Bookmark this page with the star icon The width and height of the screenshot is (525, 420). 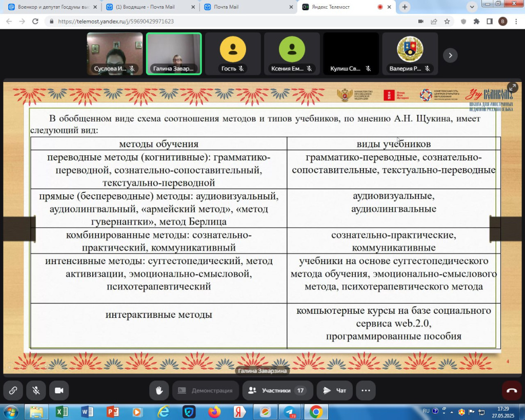pos(447,22)
